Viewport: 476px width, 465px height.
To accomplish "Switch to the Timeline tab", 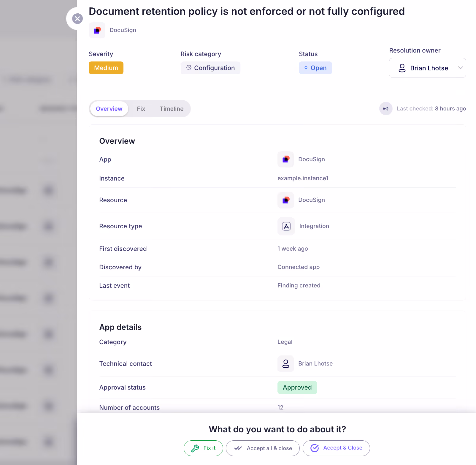I will pyautogui.click(x=172, y=109).
